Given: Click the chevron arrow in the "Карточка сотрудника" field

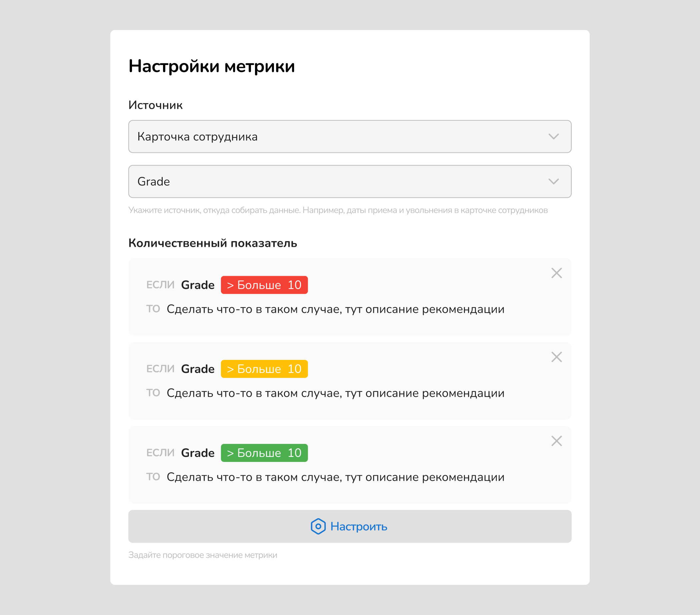Looking at the screenshot, I should click(x=553, y=136).
